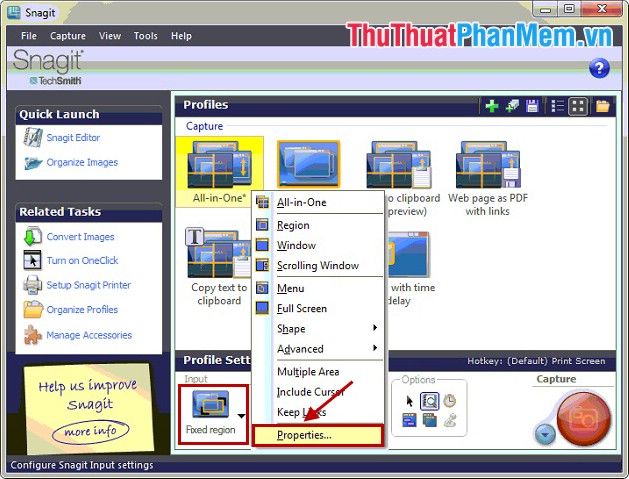The height and width of the screenshot is (479, 629).
Task: Launch Snagit Editor from Quick Launch
Action: pyautogui.click(x=73, y=138)
